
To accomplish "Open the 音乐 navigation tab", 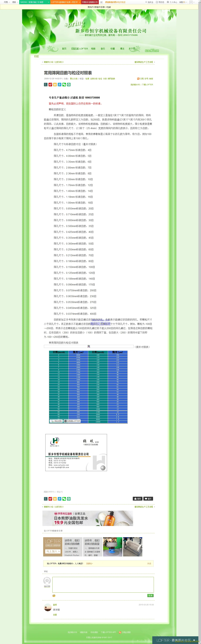I will click(x=103, y=49).
